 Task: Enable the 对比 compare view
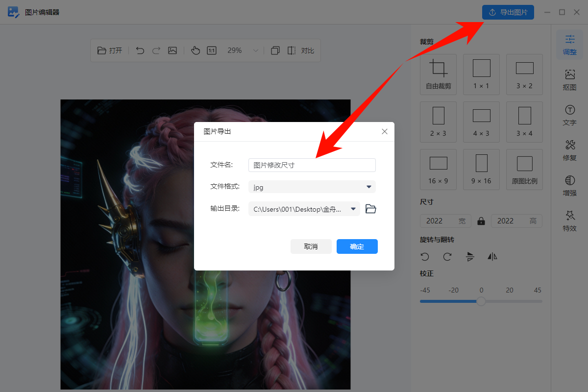point(306,50)
